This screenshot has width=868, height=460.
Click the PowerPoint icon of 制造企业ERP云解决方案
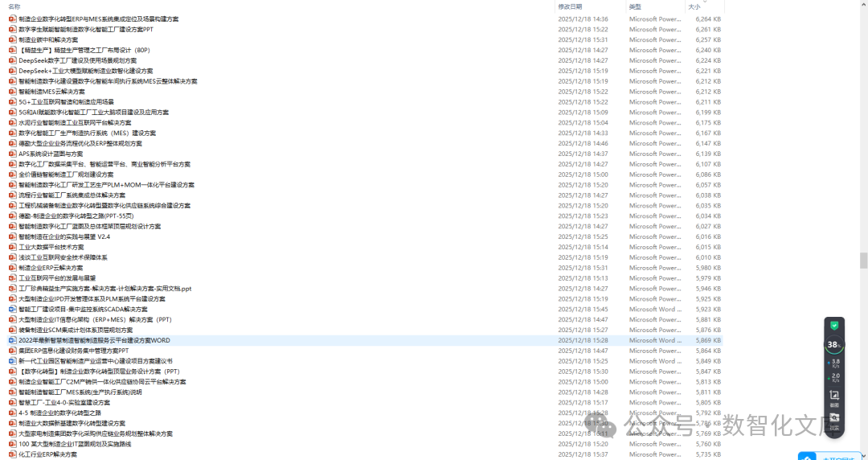pos(13,268)
